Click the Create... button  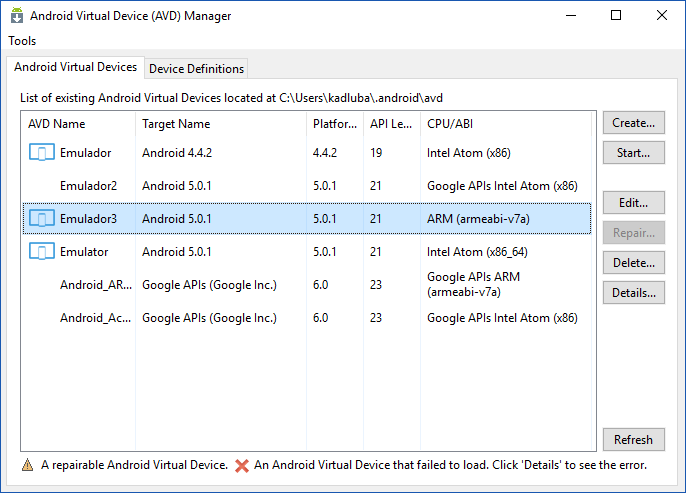tap(634, 123)
